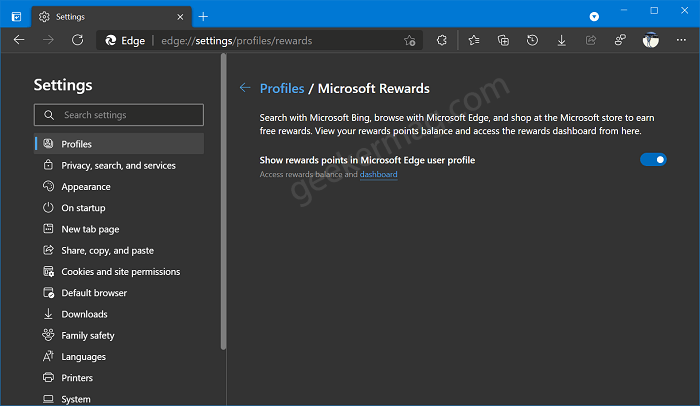This screenshot has width=700, height=406.
Task: Open the Collections icon
Action: tap(503, 41)
